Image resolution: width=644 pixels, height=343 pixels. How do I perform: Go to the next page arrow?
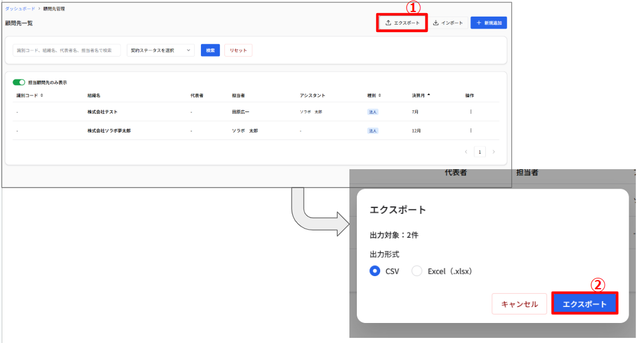click(494, 151)
